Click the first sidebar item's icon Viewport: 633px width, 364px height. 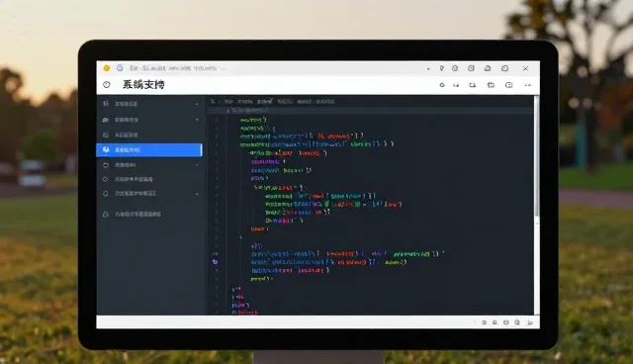106,104
